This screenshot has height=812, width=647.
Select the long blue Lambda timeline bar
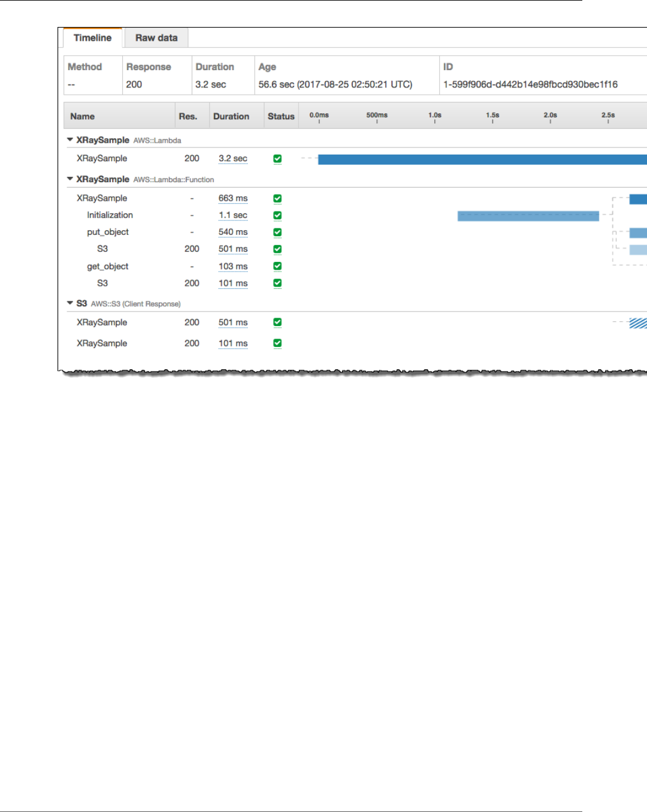482,159
